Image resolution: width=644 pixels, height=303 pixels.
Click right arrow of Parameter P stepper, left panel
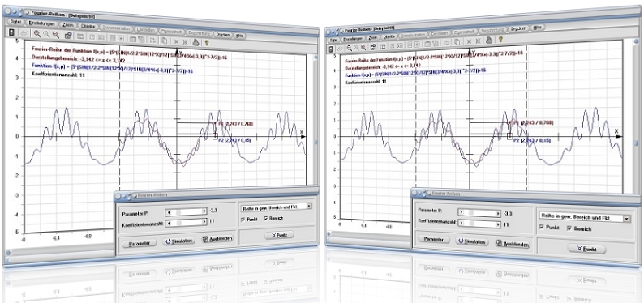(x=204, y=211)
